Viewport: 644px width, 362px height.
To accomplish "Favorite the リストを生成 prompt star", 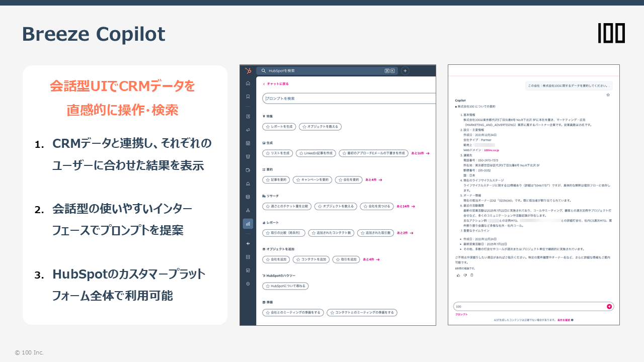I will click(x=268, y=153).
